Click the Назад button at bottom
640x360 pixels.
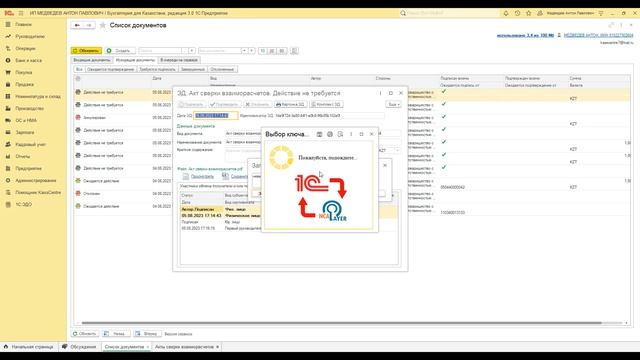tap(116, 334)
